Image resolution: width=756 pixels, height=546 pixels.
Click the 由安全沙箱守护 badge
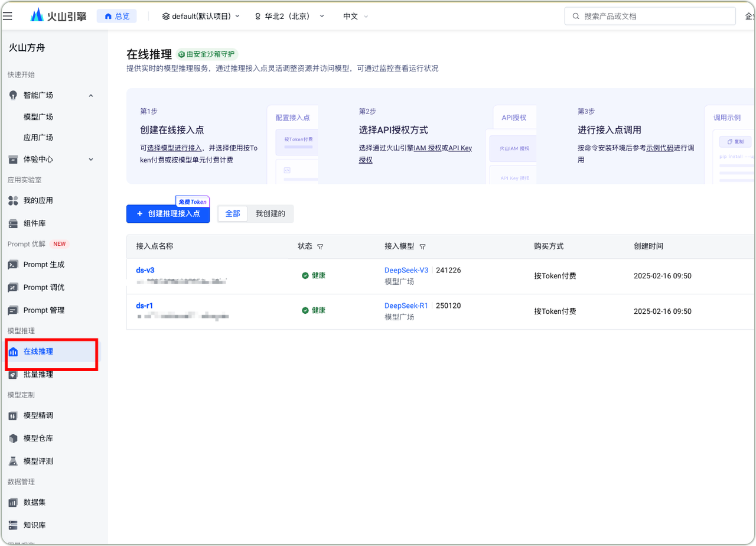point(207,54)
